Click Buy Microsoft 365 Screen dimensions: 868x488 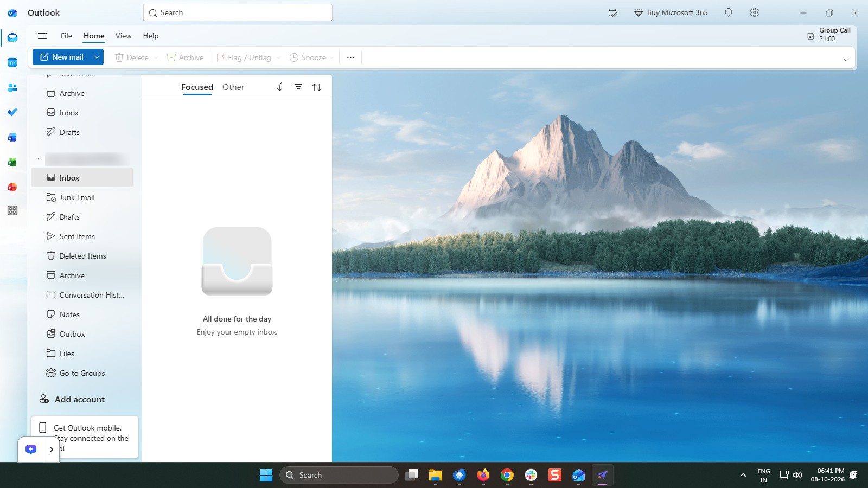671,12
